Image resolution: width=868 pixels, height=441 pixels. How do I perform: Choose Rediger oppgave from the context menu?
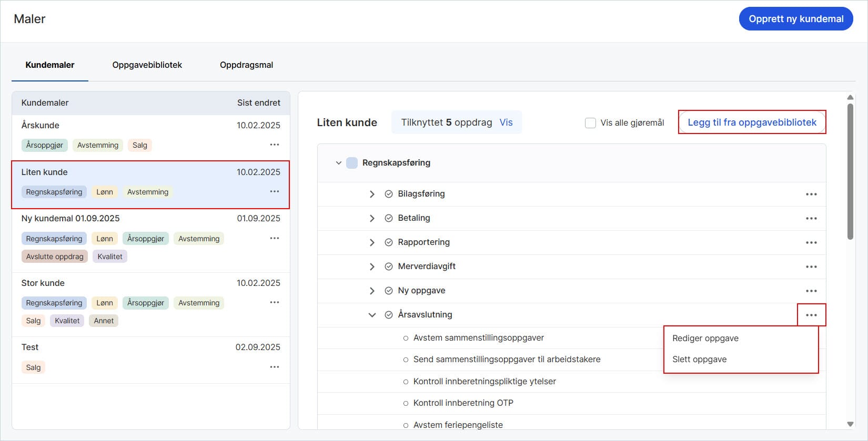705,338
